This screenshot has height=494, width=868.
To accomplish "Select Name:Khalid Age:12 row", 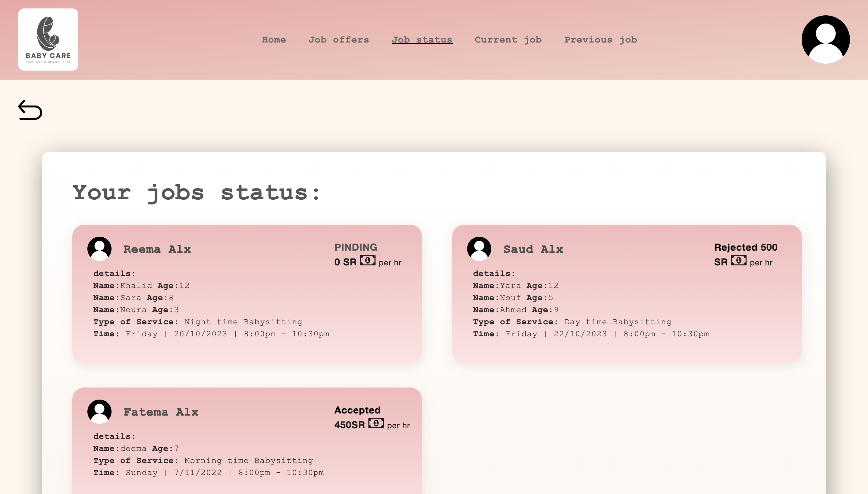I will (141, 286).
